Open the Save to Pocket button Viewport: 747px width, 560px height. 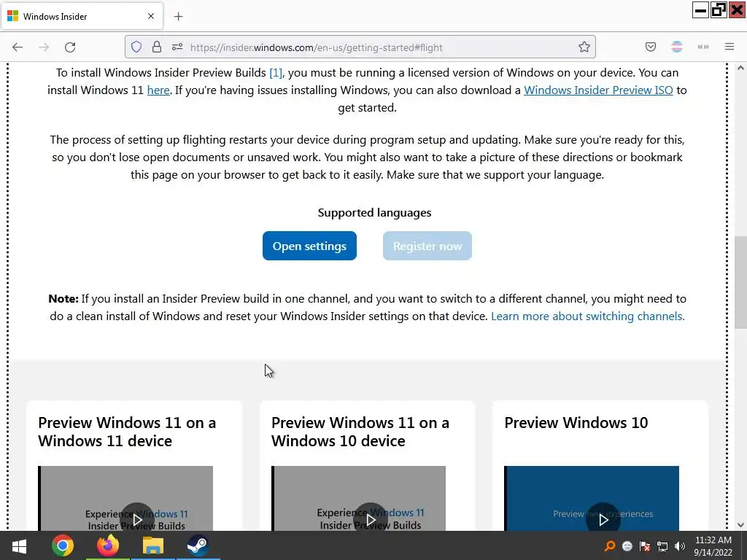coord(651,47)
